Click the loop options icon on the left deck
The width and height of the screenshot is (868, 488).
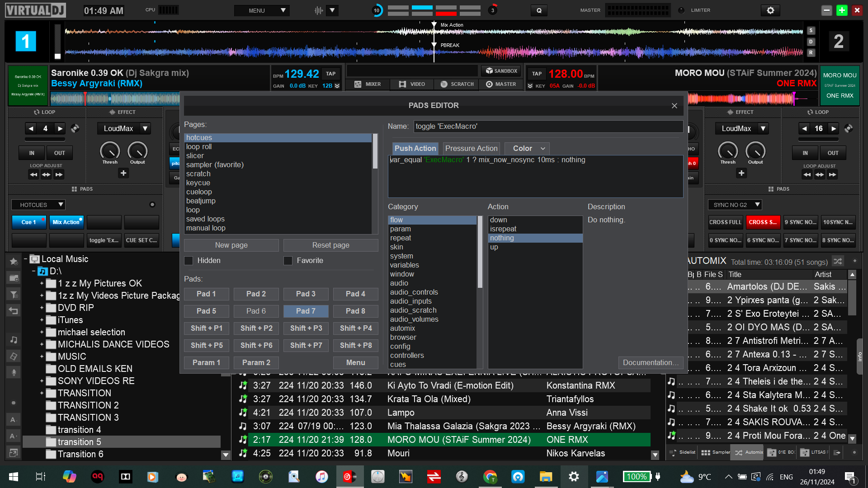[75, 128]
